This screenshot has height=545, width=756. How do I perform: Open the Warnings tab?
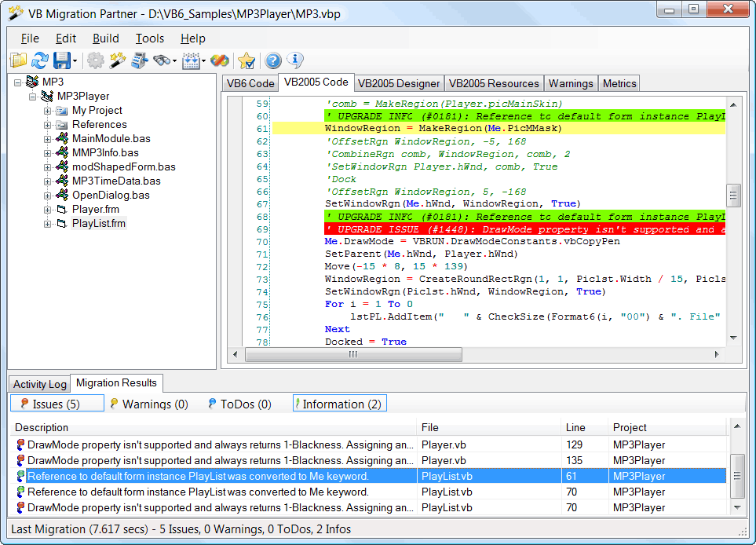tap(571, 83)
